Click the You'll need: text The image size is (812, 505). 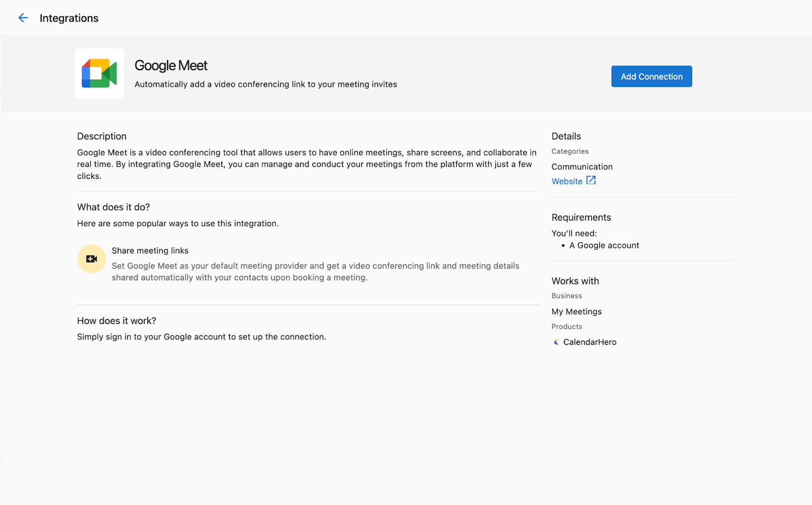(x=574, y=234)
